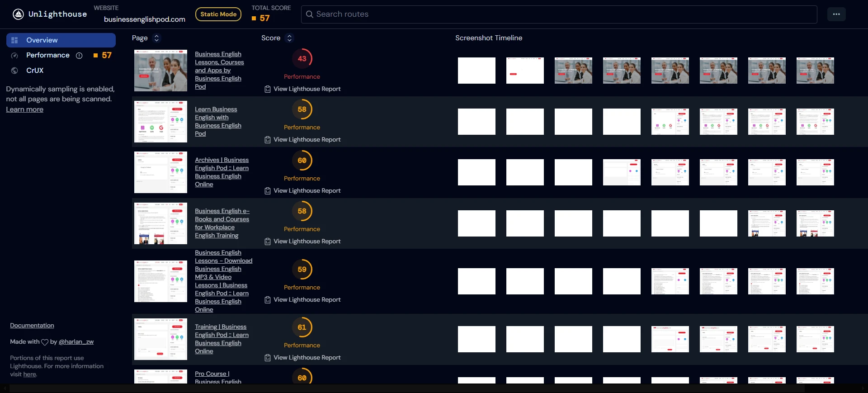Open Business English Lessons – Download MP3 link
Screen dimensions: 868x393
(223, 281)
